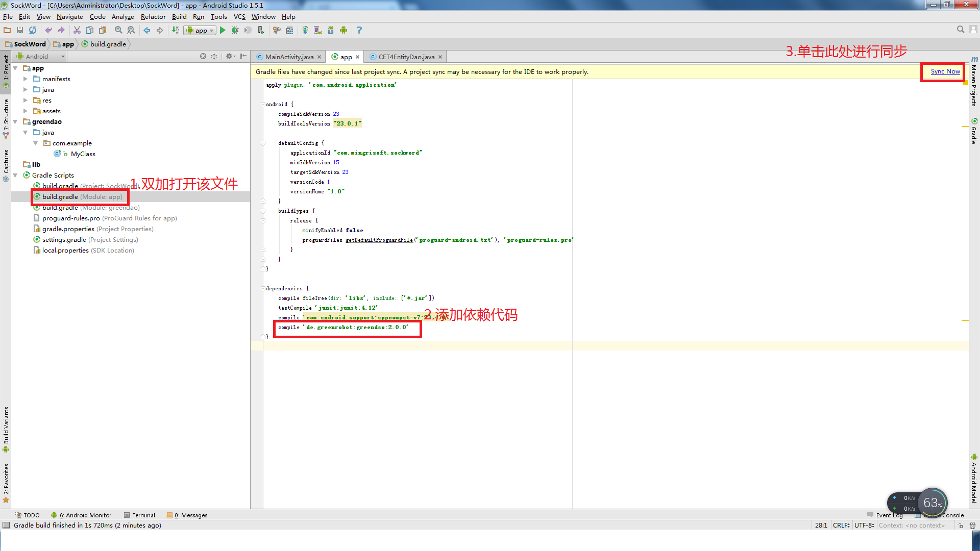The height and width of the screenshot is (551, 980).
Task: Open the 0: Messages button
Action: pos(187,515)
